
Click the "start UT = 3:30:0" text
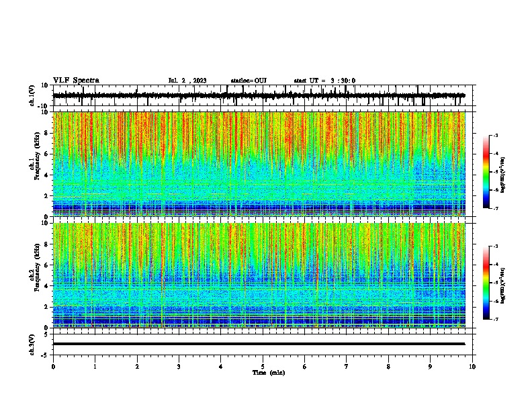324,81
